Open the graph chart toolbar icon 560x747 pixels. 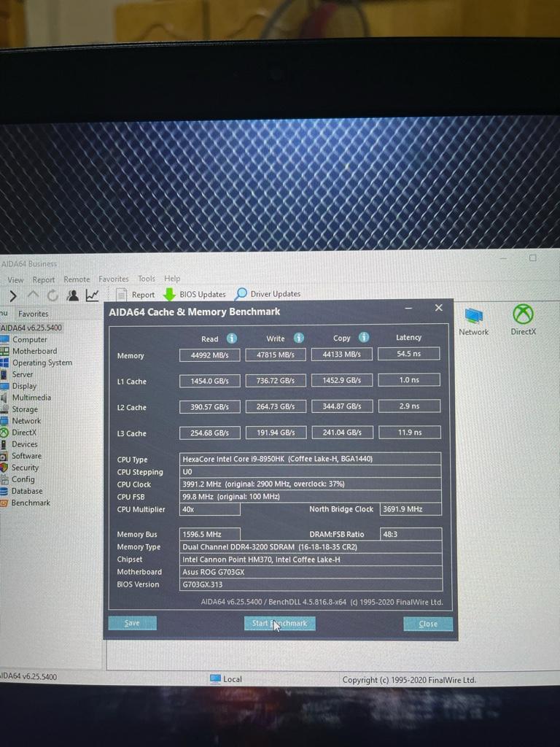(x=92, y=295)
